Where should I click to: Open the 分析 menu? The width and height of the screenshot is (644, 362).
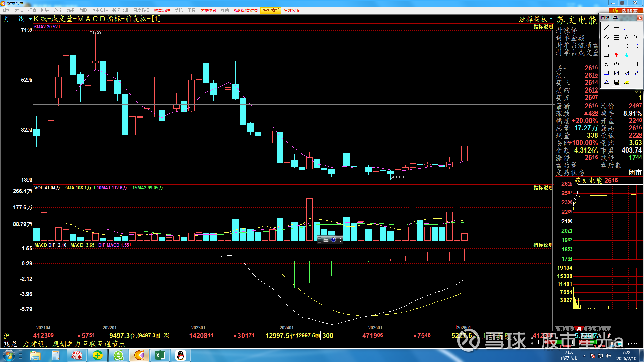(57, 10)
